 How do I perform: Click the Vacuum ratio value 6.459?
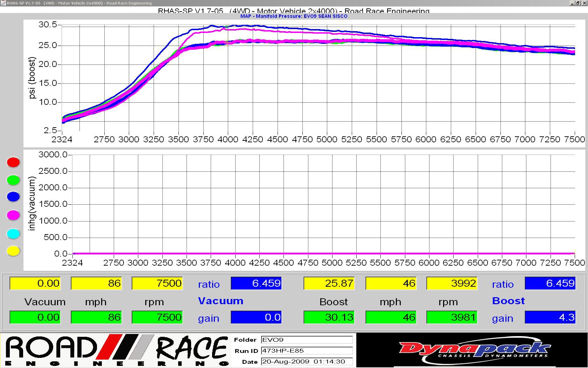click(256, 283)
